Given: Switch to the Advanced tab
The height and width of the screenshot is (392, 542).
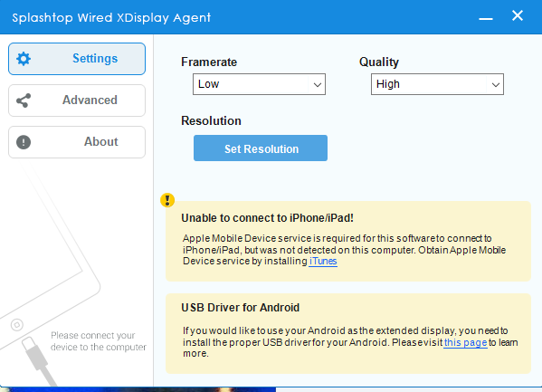Looking at the screenshot, I should (x=77, y=100).
